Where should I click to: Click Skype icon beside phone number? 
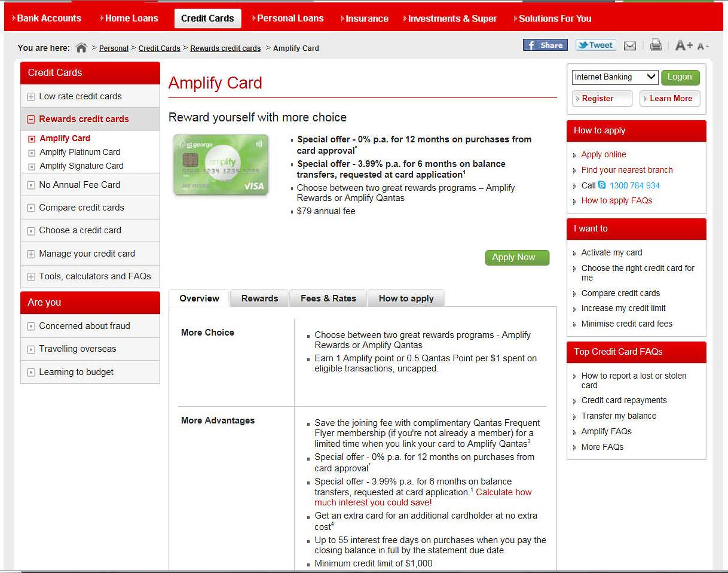(x=602, y=185)
